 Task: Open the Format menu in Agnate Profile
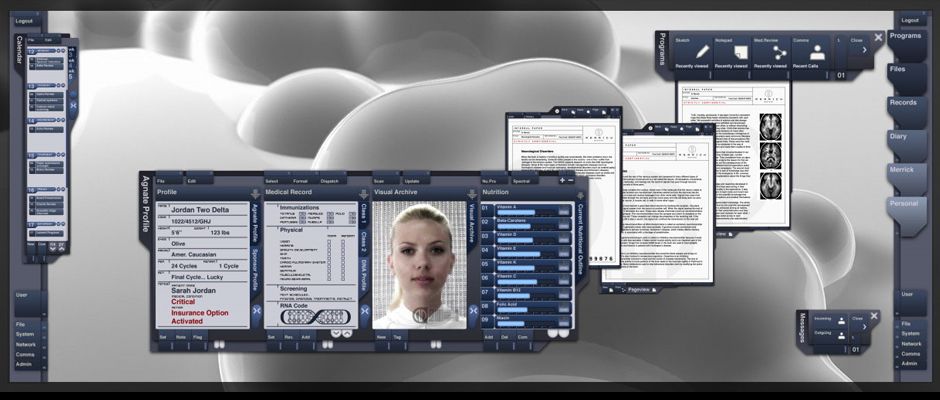click(x=300, y=181)
